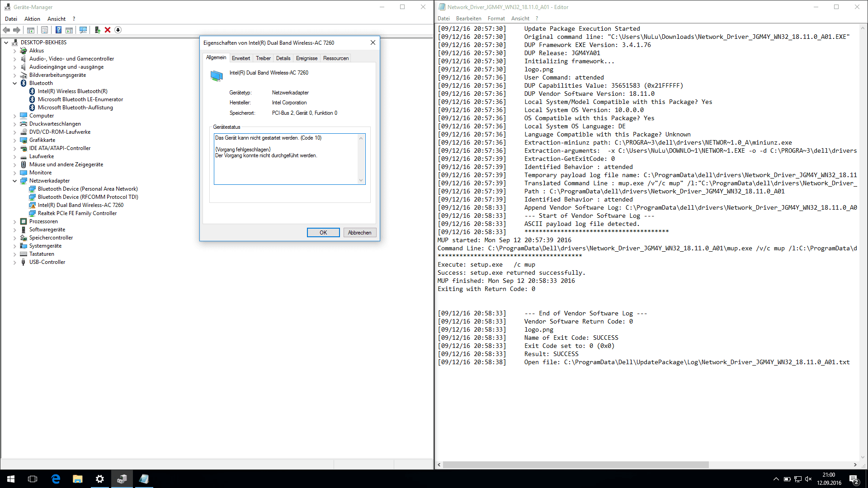868x488 pixels.
Task: Collapse the Bluetooth category
Action: [x=14, y=83]
